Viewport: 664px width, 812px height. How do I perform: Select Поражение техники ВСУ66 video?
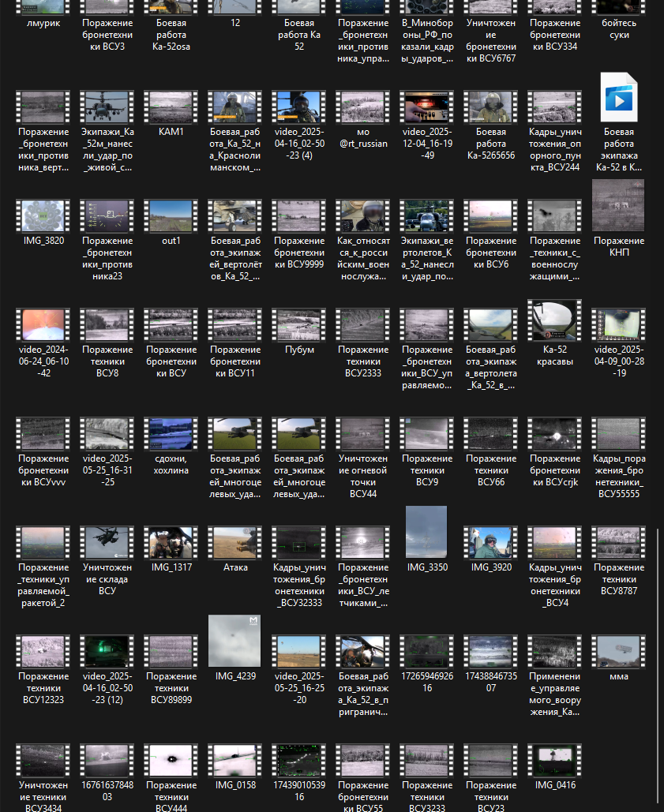click(491, 452)
